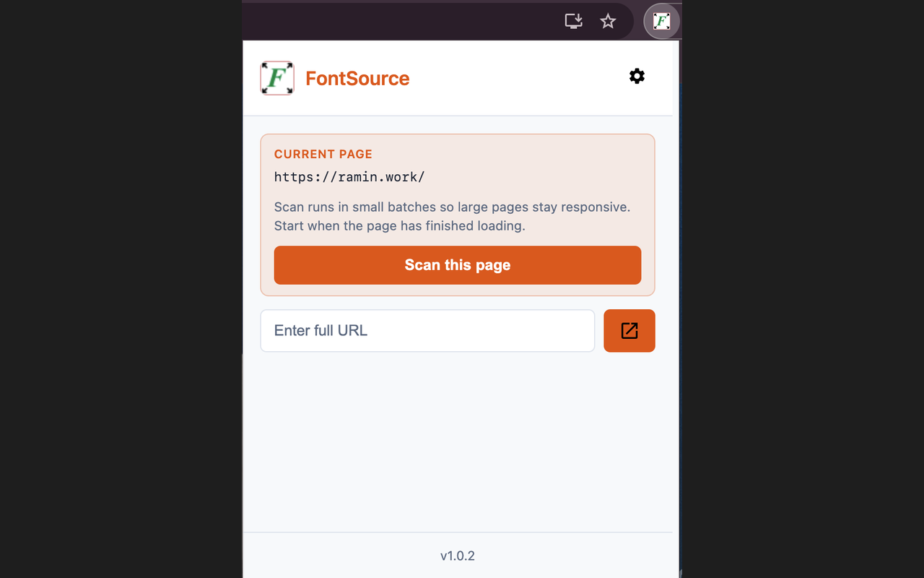Click the dark page area left of popup

[121, 289]
